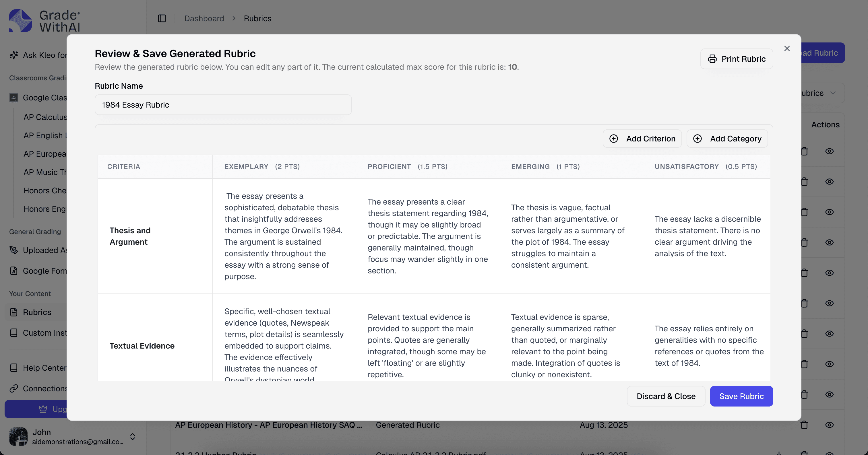Navigate to Dashboard via the breadcrumb
Image resolution: width=868 pixels, height=455 pixels.
coord(204,19)
